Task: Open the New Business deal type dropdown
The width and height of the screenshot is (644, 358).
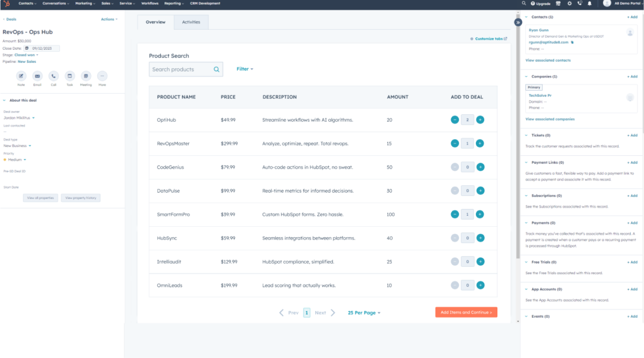Action: click(17, 146)
